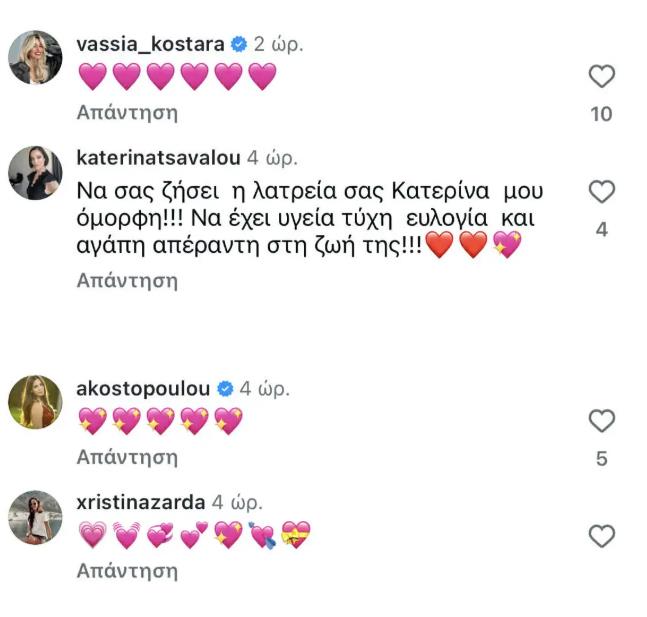Screen dimensions: 647x617
Task: Click the katerinatsavalou username
Action: pos(159,158)
